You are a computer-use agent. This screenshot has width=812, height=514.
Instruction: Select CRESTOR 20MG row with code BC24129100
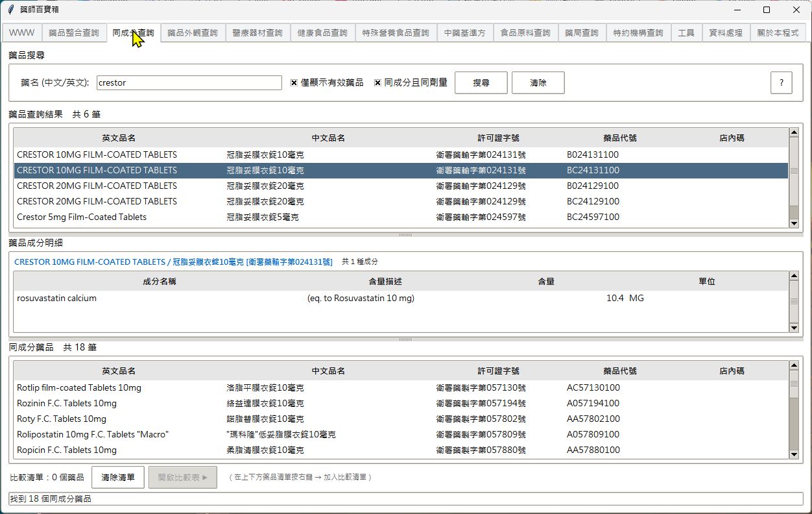pyautogui.click(x=401, y=201)
